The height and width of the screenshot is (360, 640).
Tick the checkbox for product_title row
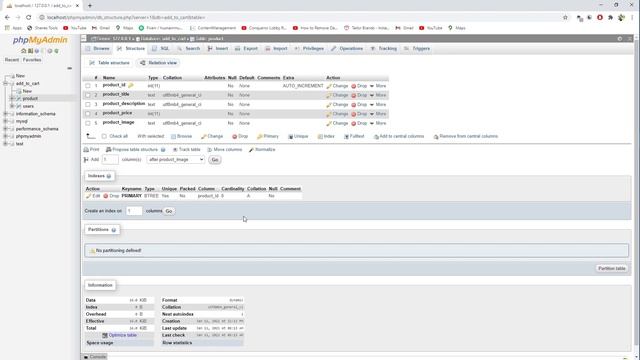[88, 95]
